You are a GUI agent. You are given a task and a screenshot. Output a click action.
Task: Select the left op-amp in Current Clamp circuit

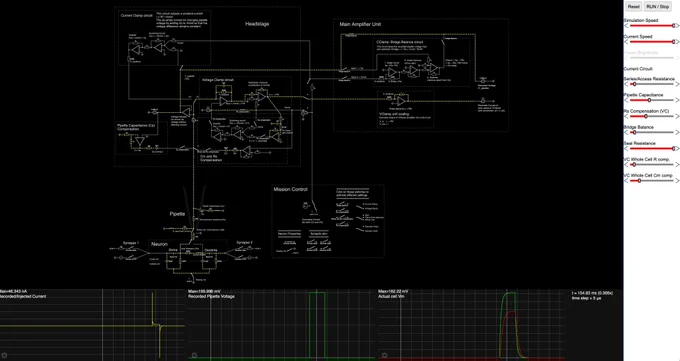136,49
